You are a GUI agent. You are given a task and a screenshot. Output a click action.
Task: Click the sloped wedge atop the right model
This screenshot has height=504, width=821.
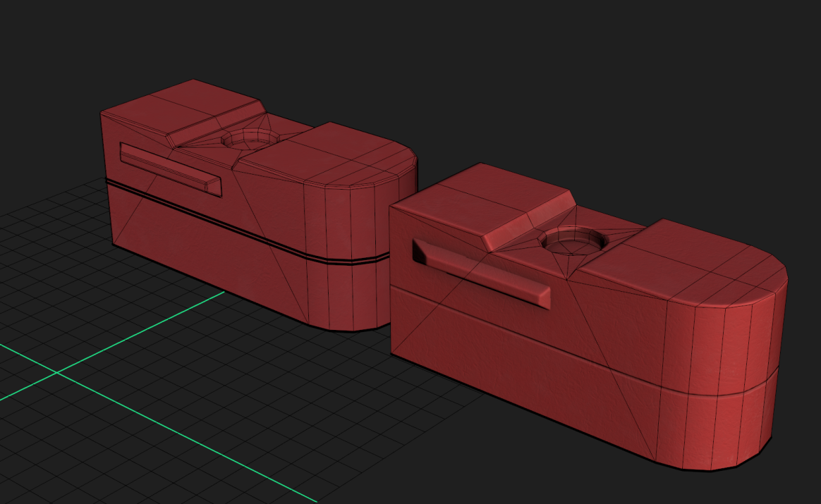529,221
